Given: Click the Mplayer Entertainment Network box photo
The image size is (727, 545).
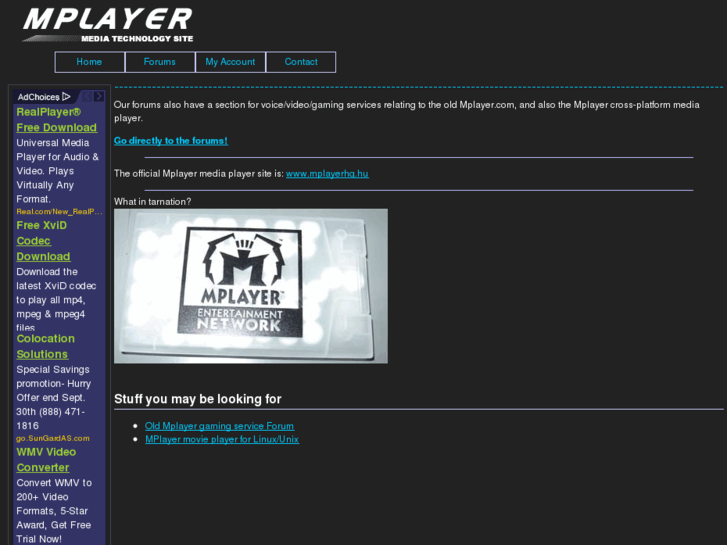Looking at the screenshot, I should (x=251, y=286).
